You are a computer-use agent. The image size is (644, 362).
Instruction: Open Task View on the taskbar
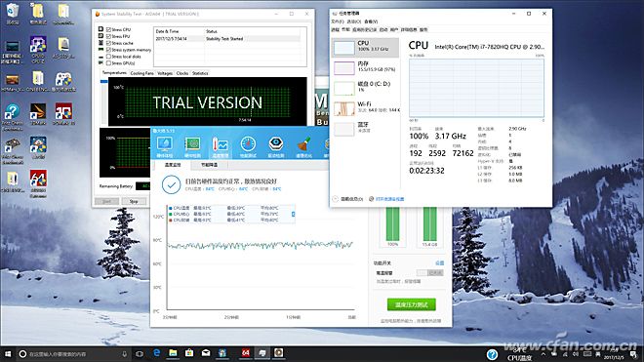[x=140, y=354]
